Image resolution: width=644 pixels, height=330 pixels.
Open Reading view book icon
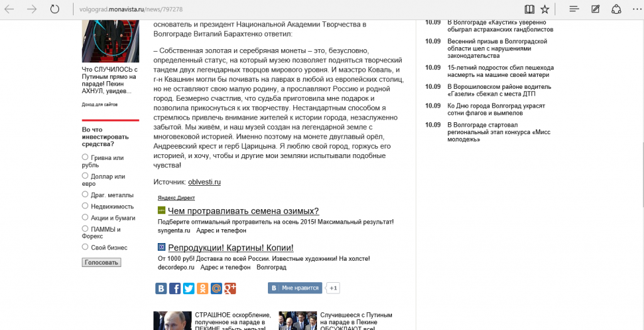[x=530, y=9]
